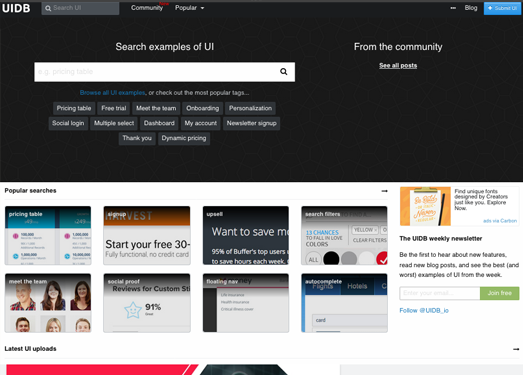The width and height of the screenshot is (523, 375).
Task: Open the ads via Carbon link
Action: point(500,221)
